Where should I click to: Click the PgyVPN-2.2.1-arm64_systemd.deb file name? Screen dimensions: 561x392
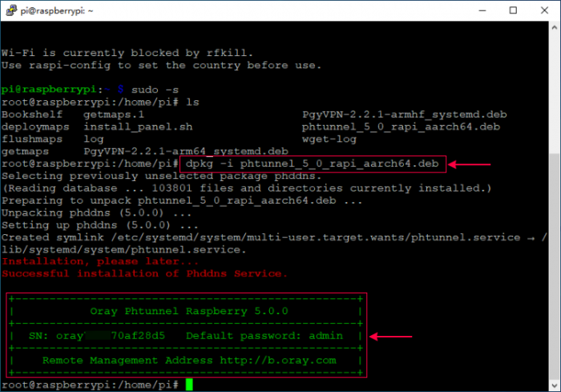[186, 152]
